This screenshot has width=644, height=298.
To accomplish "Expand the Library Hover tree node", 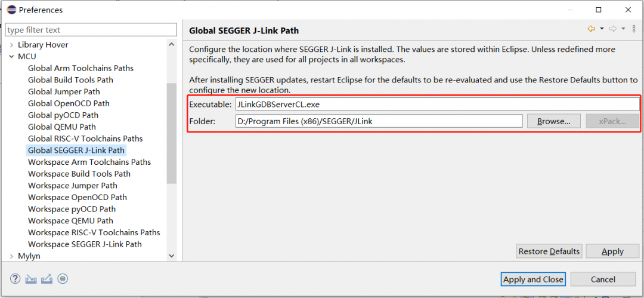I will 11,44.
